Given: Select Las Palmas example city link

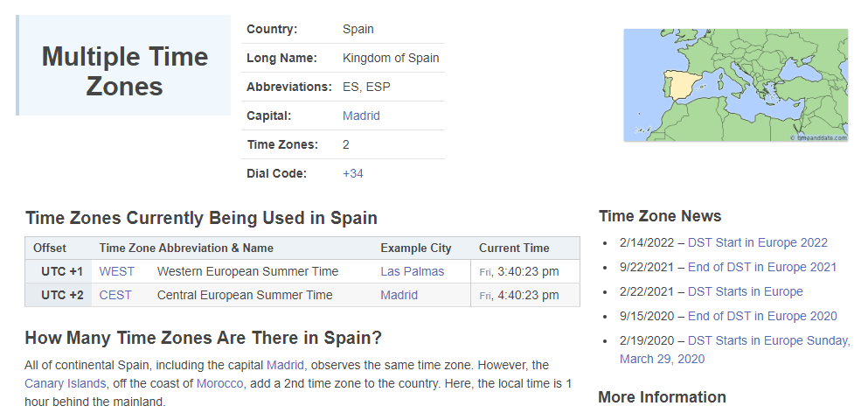Looking at the screenshot, I should 412,271.
